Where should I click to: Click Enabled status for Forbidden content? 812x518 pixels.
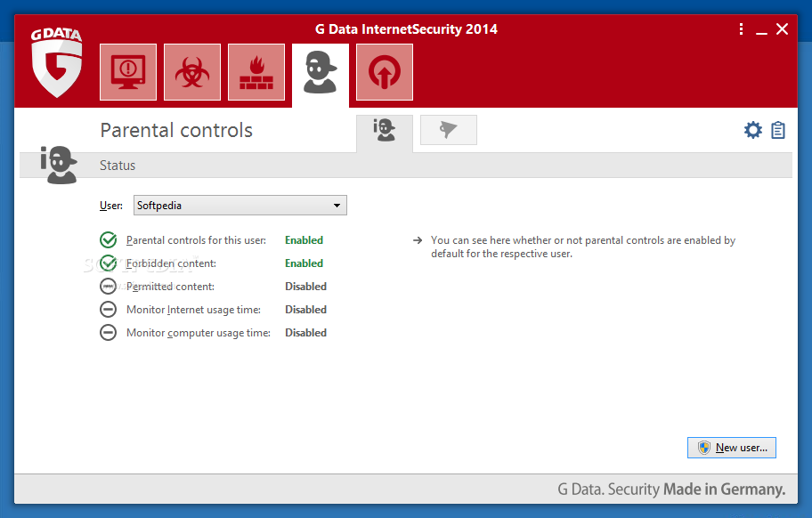click(304, 263)
